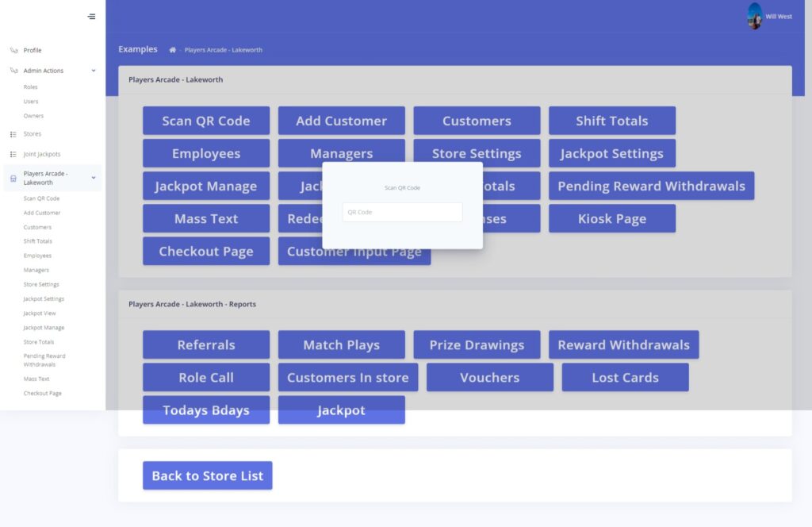Select Jackpot View in the sidebar
The height and width of the screenshot is (527, 812).
coord(37,313)
